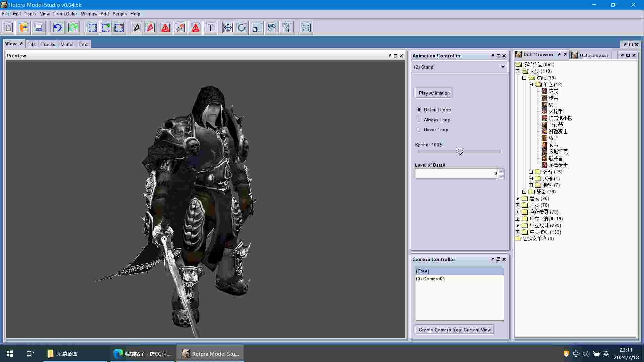Activate the Animate bone tool icon
The image size is (644, 362).
pos(180,27)
